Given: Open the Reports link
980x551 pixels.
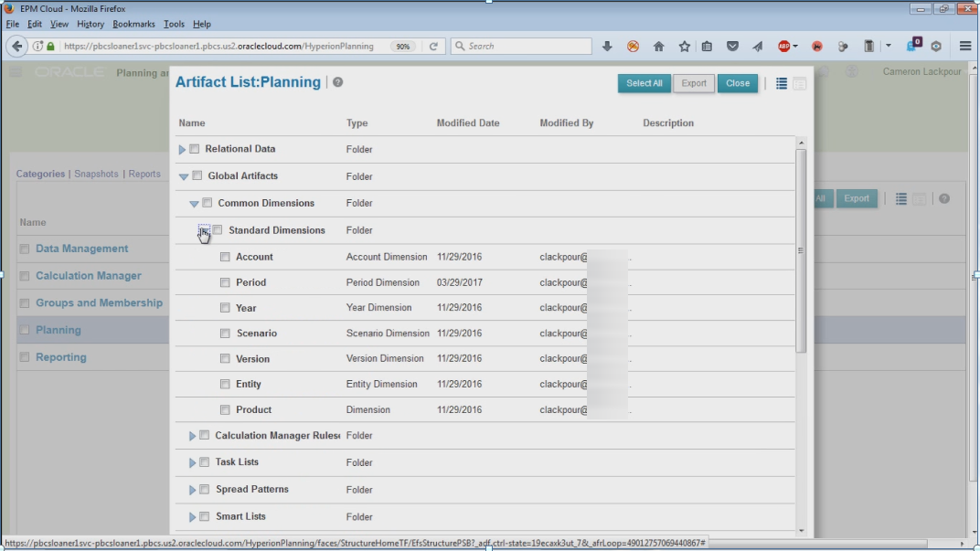Looking at the screenshot, I should coord(144,174).
